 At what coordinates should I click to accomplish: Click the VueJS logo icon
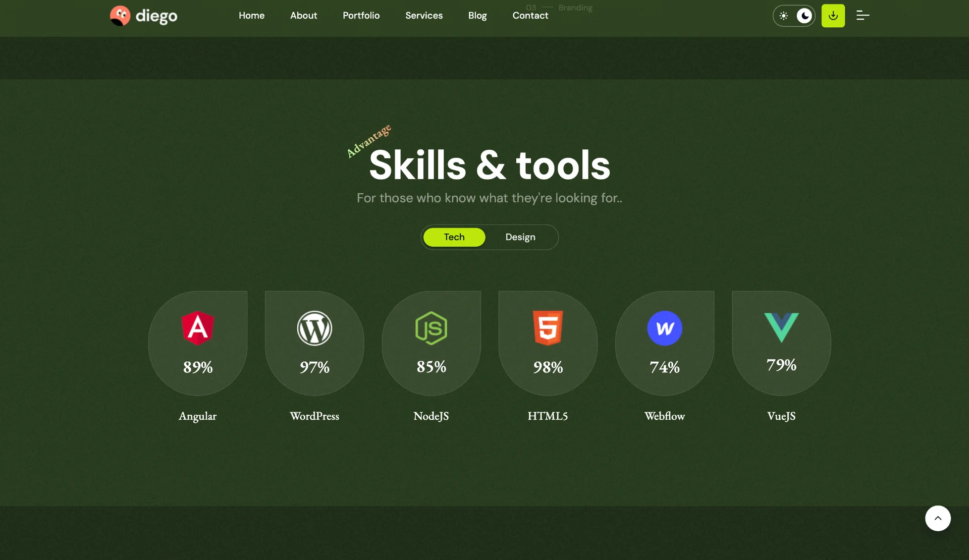point(781,327)
